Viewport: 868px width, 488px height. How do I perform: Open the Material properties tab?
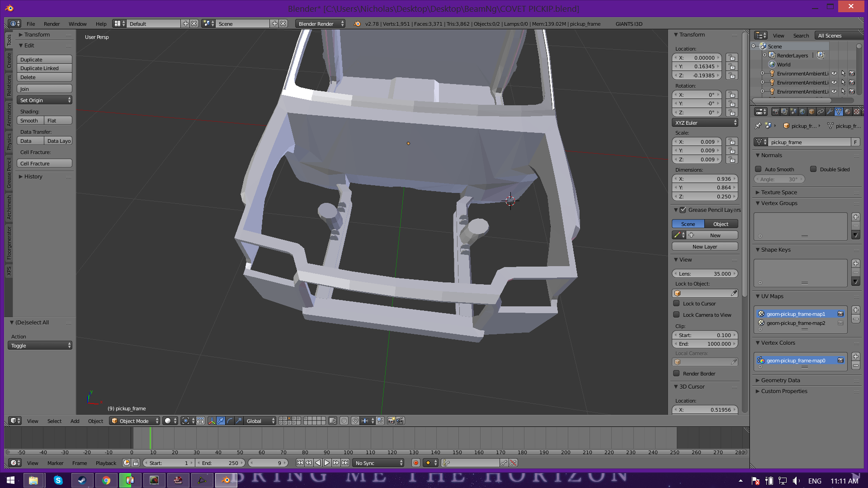point(848,112)
